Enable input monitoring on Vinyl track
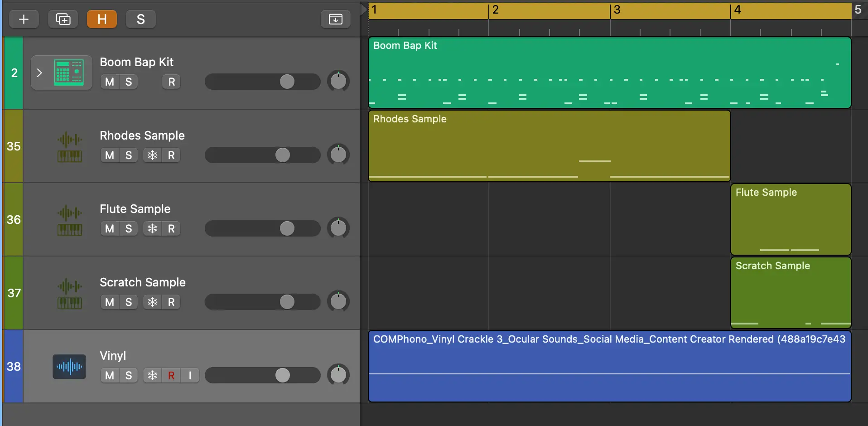The image size is (868, 426). [x=190, y=375]
